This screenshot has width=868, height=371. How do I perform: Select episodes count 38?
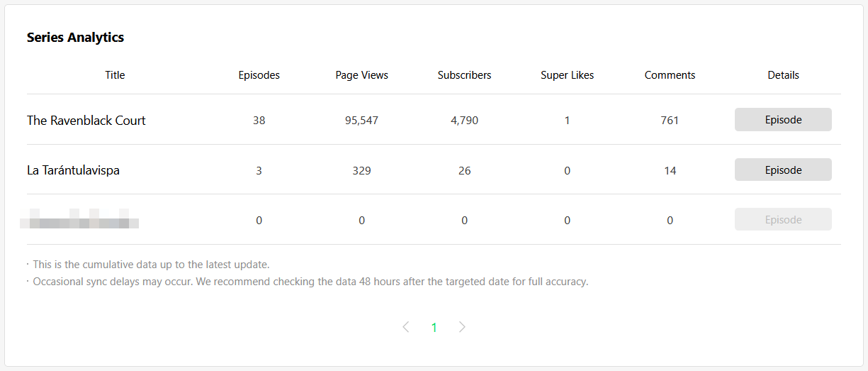(x=259, y=121)
